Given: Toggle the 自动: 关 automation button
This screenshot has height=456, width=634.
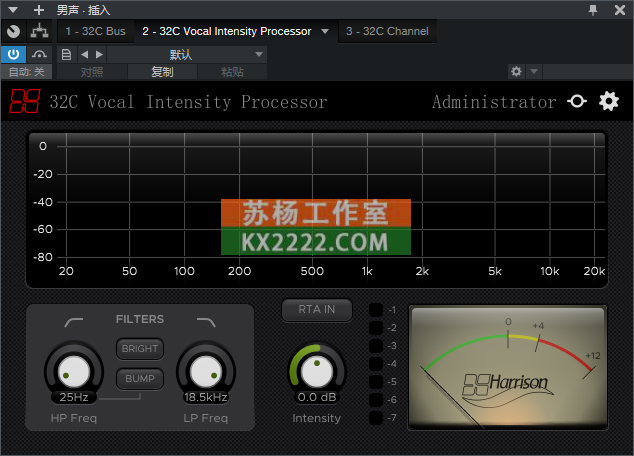Looking at the screenshot, I should click(x=27, y=72).
